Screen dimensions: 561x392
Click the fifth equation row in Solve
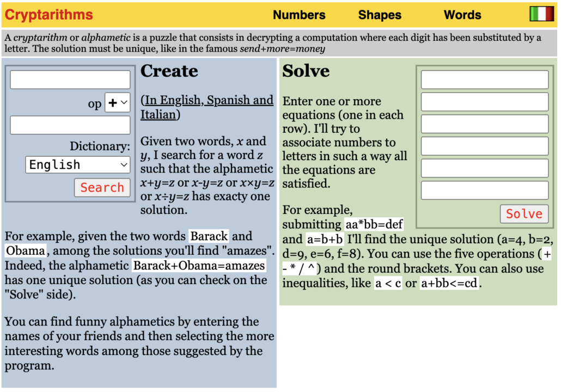pos(484,168)
